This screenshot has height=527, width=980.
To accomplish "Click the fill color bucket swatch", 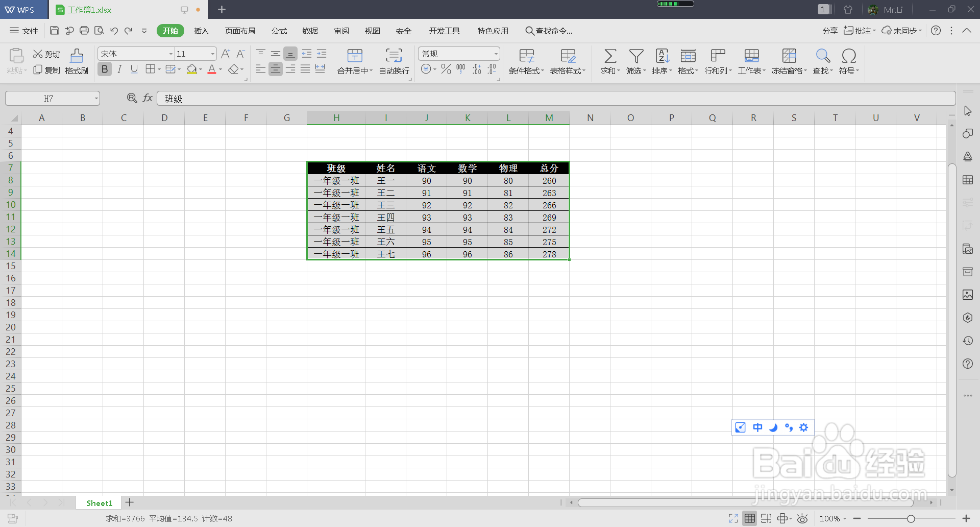I will tap(192, 69).
